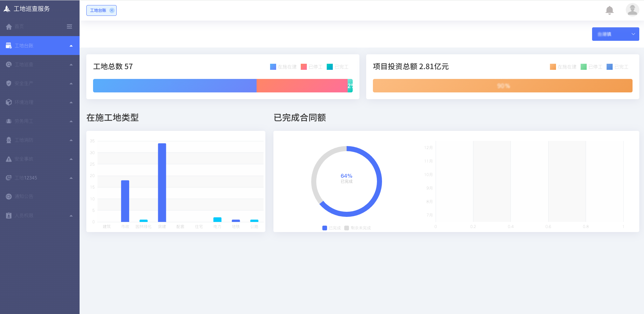Collapse sidebar with the hamburger menu icon

coord(69,27)
